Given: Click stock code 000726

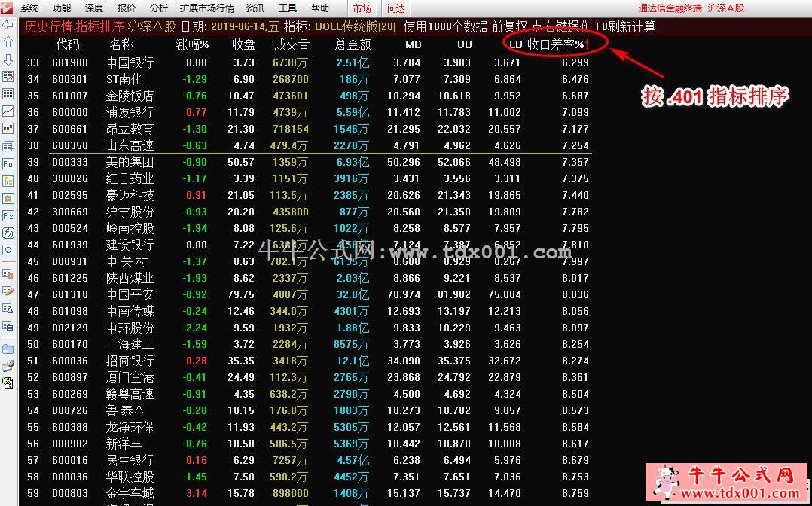Looking at the screenshot, I should pyautogui.click(x=70, y=410).
